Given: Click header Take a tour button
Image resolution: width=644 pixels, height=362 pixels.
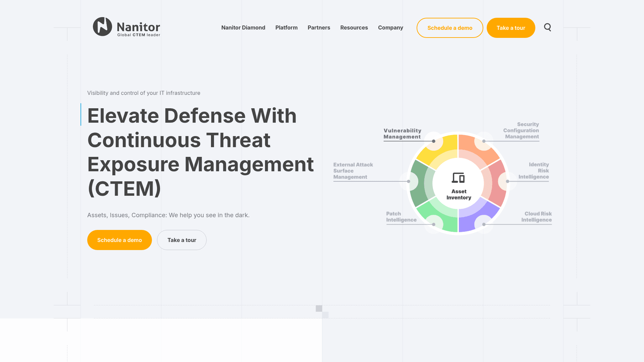Looking at the screenshot, I should pyautogui.click(x=511, y=28).
